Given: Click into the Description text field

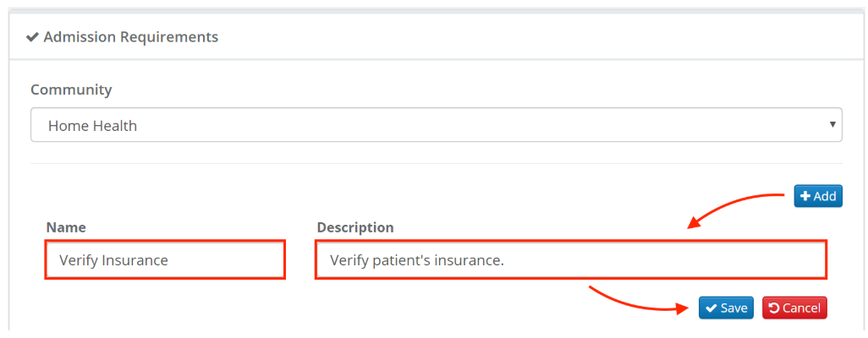Looking at the screenshot, I should click(570, 259).
